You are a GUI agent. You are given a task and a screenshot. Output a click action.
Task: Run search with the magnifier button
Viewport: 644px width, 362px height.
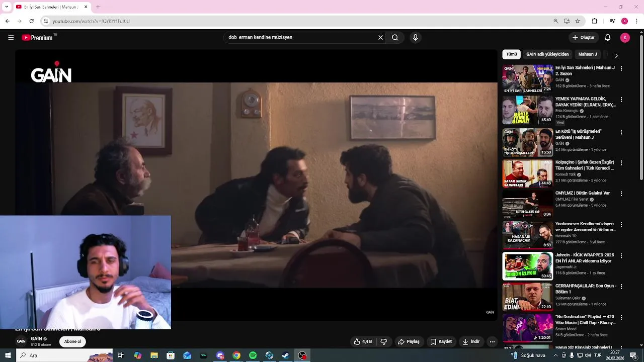pos(395,37)
